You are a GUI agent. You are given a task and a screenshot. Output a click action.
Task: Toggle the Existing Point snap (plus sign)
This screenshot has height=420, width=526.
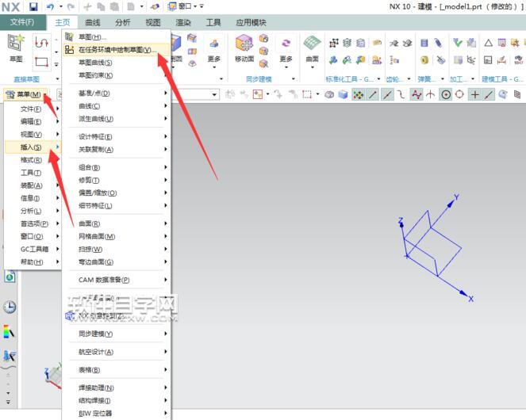(474, 95)
